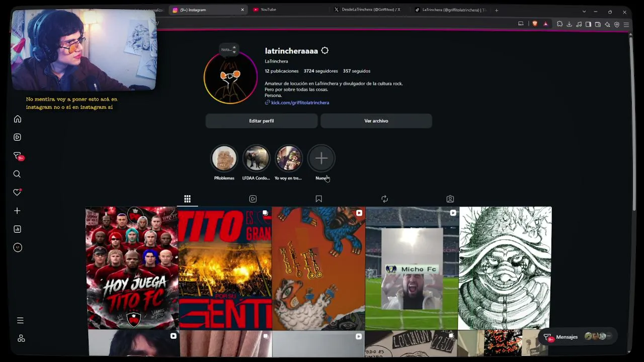This screenshot has width=644, height=362.
Task: Add a new highlight with the Nuevo plus
Action: [x=321, y=158]
